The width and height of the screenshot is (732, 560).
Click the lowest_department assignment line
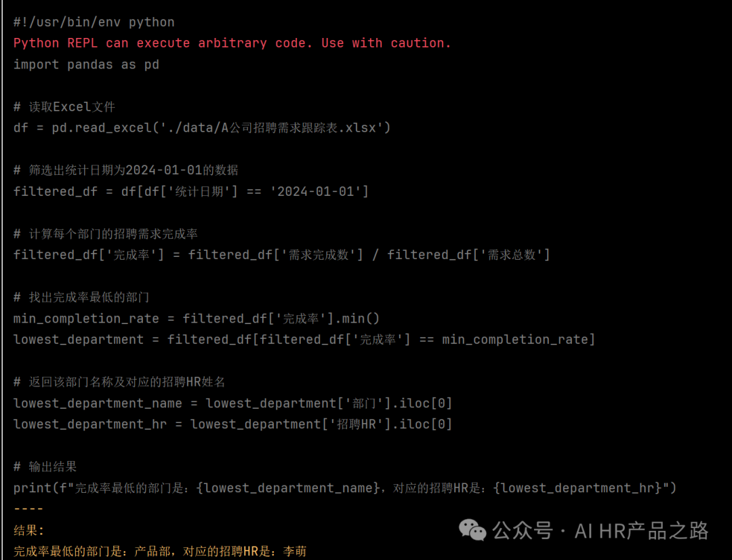click(304, 340)
